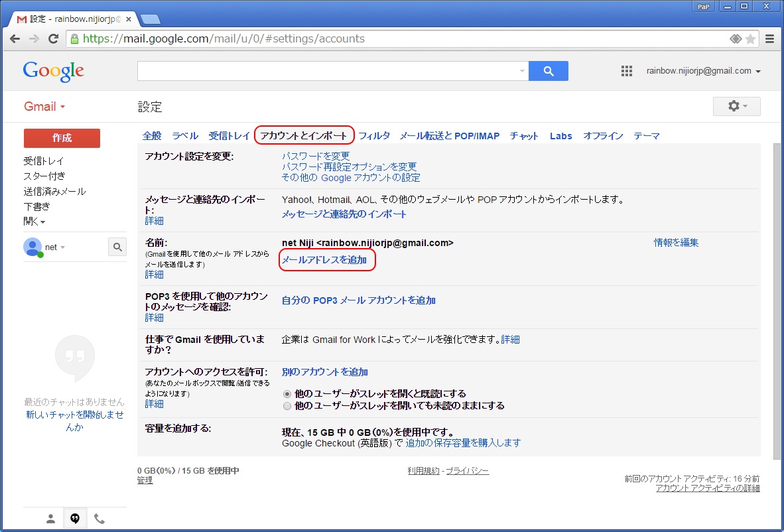The height and width of the screenshot is (532, 784).
Task: Expand the Gmail product dropdown
Action: (x=44, y=107)
